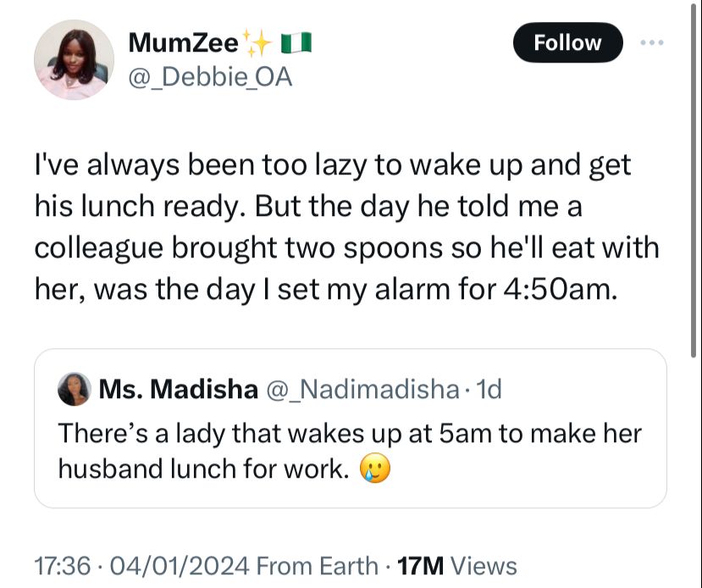Open the more options ellipsis menu

[651, 41]
